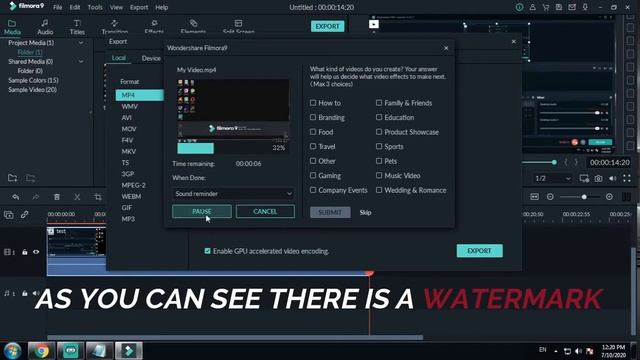Select the MKV format in list
Screen dimensions: 640x360
(129, 151)
